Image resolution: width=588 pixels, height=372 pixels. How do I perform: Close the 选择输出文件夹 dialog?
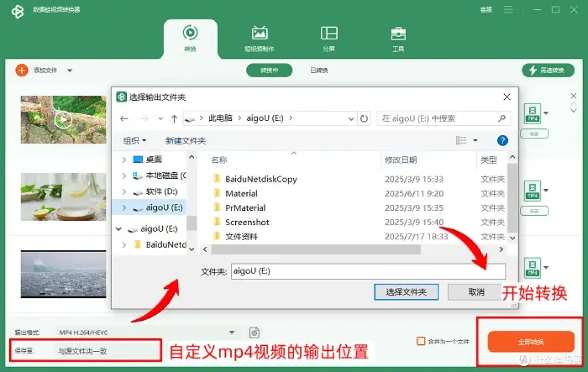tap(507, 97)
